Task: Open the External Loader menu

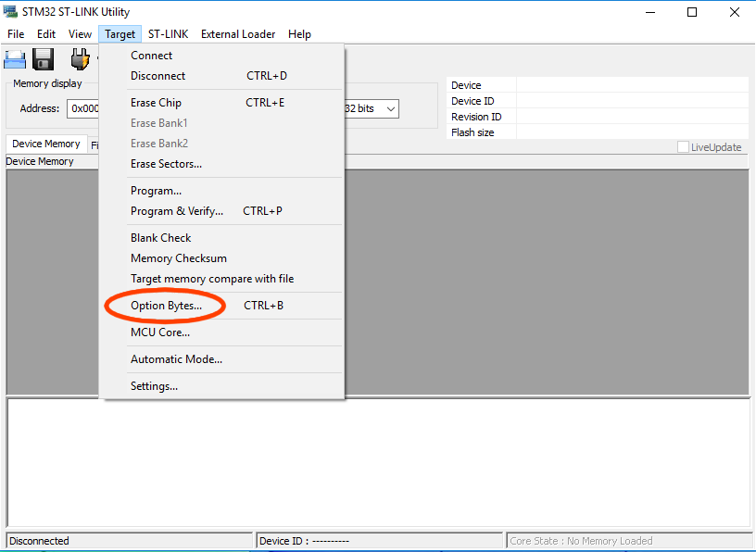Action: tap(237, 33)
